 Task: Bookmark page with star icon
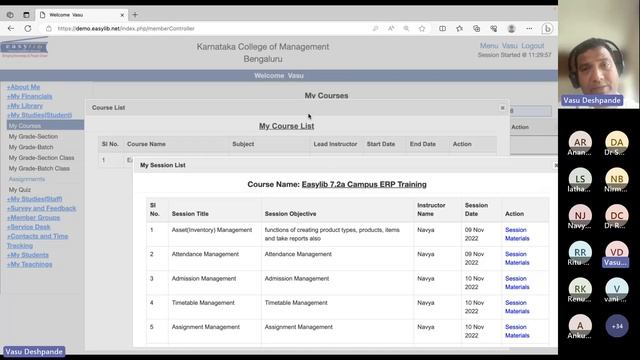tap(422, 29)
